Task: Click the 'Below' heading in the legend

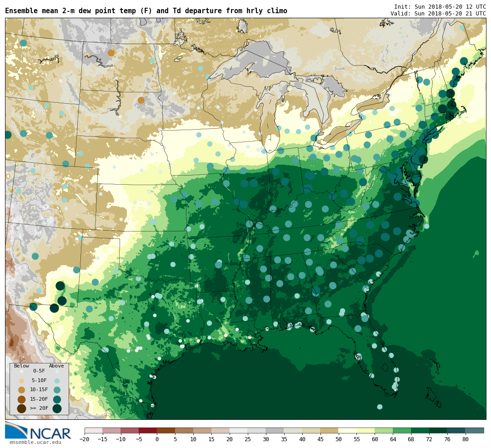Action: tap(22, 366)
